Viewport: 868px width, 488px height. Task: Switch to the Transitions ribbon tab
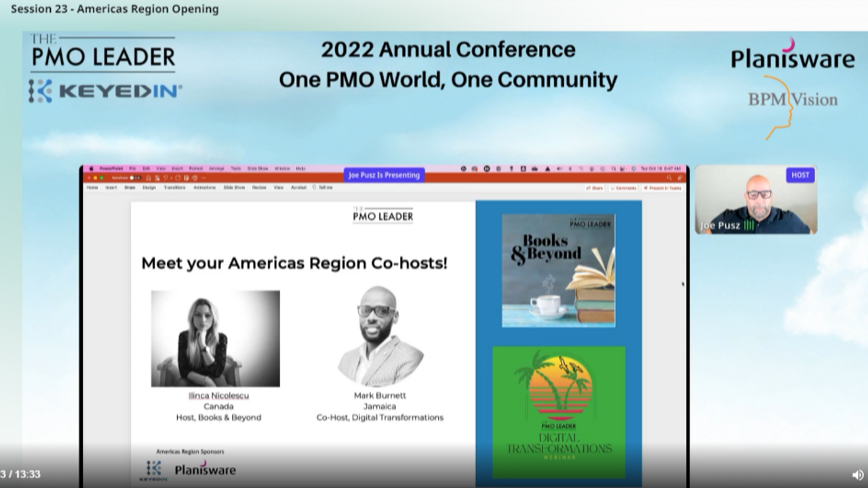pos(175,187)
